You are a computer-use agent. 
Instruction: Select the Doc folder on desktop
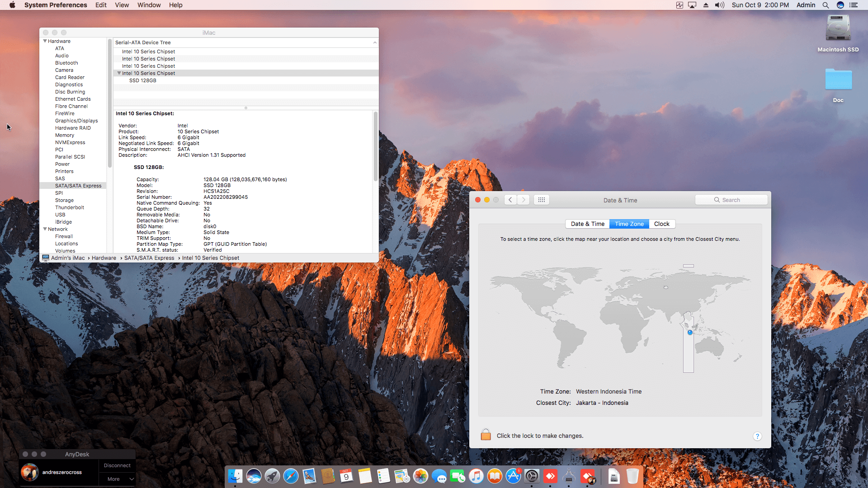pyautogui.click(x=838, y=80)
